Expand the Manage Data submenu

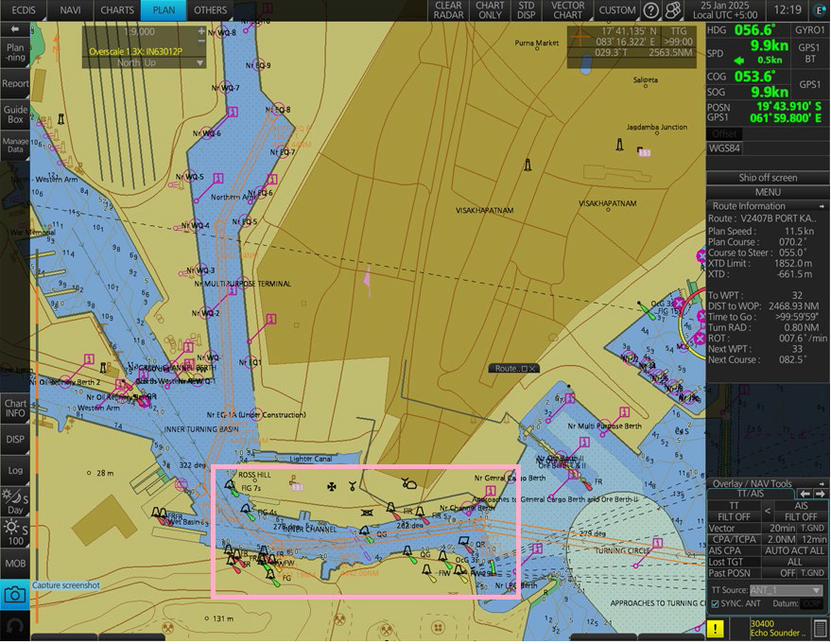click(x=15, y=146)
